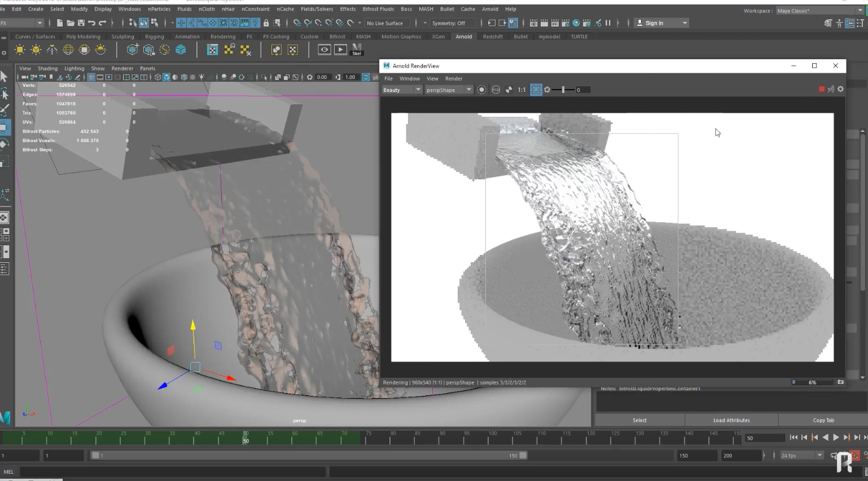Screen dimensions: 868x481
Task: Open the Beauty AOV dropdown
Action: [x=402, y=90]
